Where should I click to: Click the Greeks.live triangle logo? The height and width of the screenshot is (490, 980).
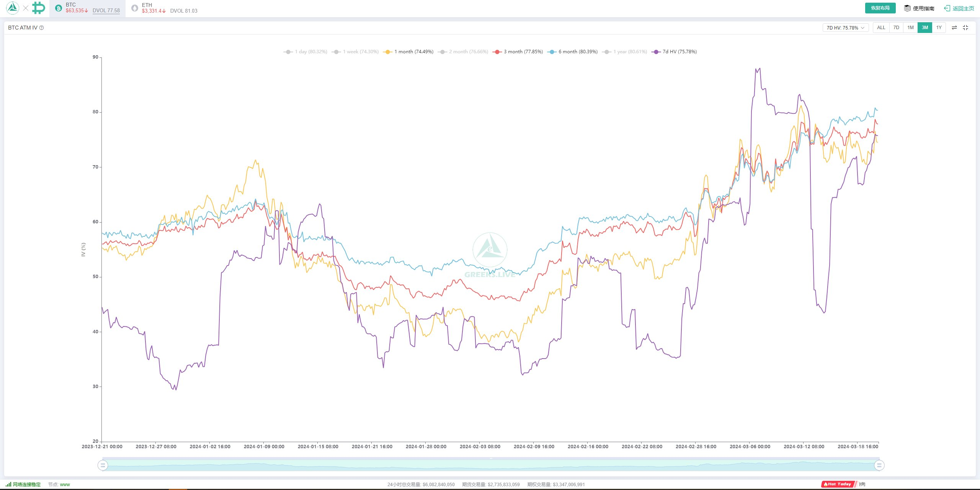[13, 8]
